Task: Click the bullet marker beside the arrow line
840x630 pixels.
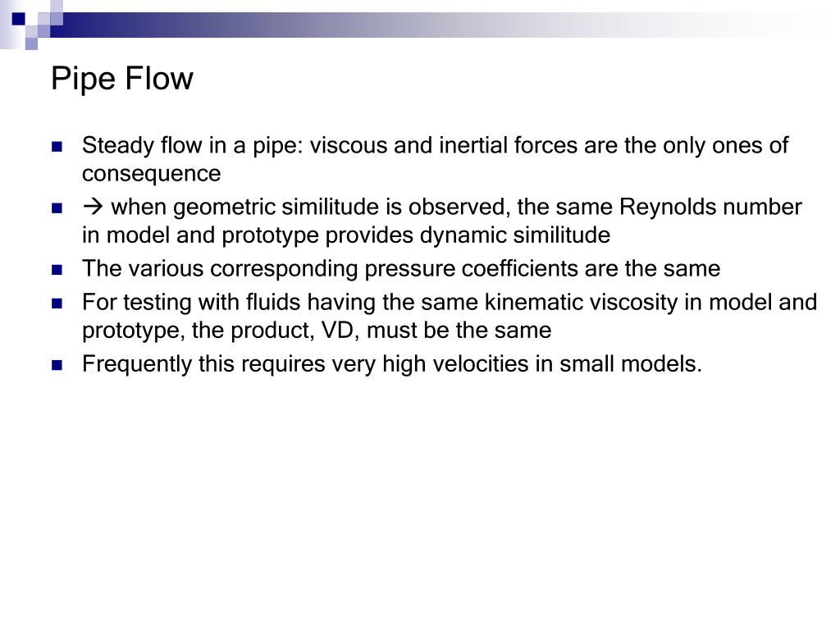Action: tap(57, 208)
